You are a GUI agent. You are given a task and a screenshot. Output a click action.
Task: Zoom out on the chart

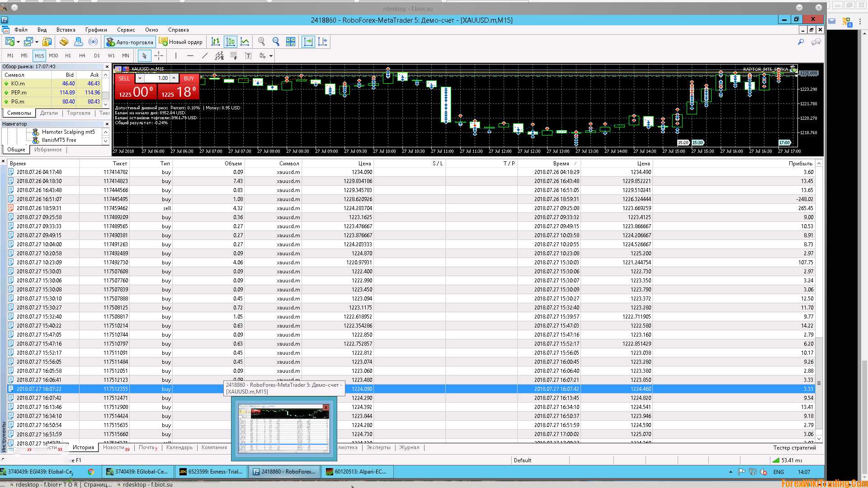276,42
